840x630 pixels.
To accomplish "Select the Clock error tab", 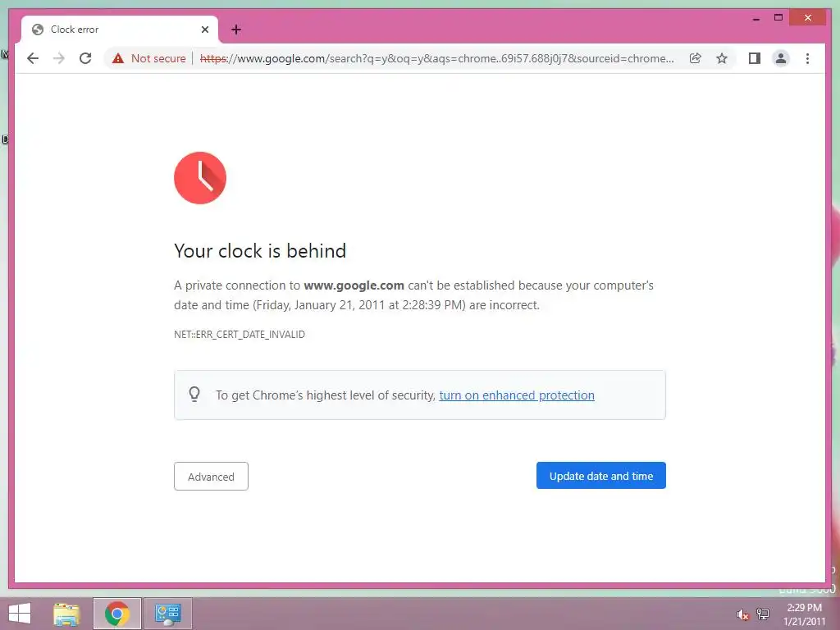I will (119, 30).
